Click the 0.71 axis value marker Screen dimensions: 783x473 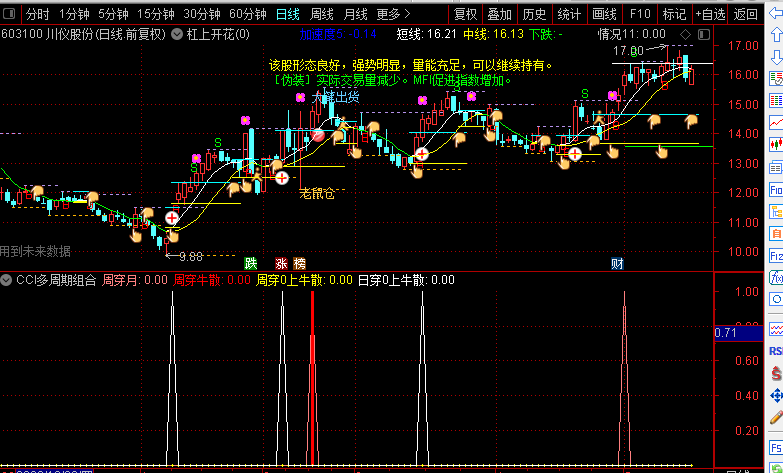tap(739, 333)
